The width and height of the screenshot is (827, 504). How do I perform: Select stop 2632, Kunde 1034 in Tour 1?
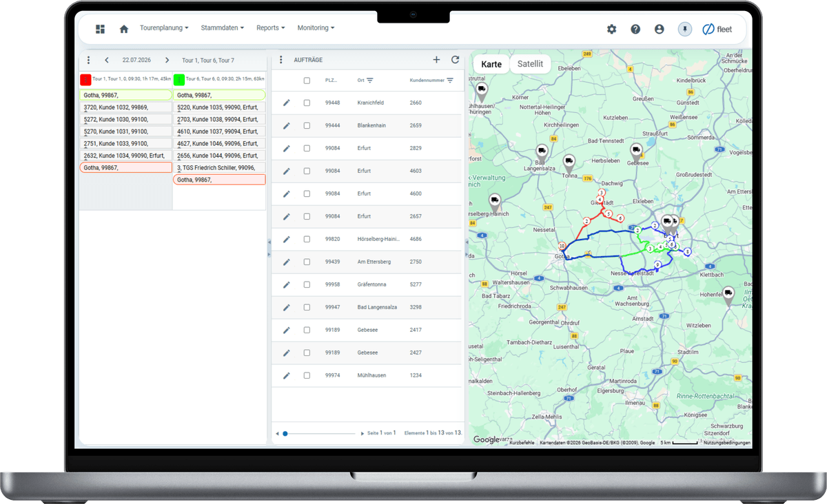pyautogui.click(x=125, y=156)
